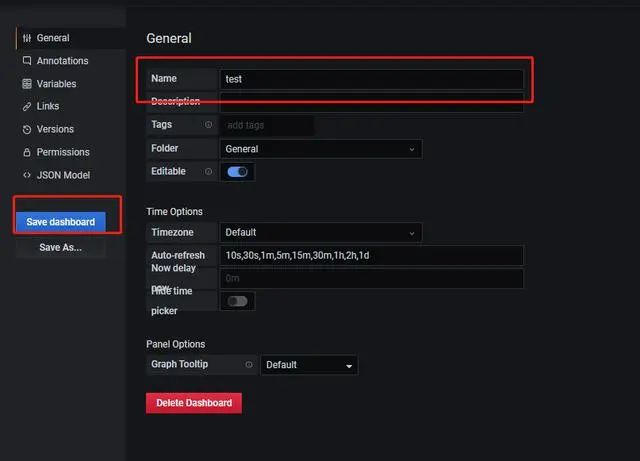Open the Folder dropdown
This screenshot has width=640, height=461.
(x=320, y=149)
